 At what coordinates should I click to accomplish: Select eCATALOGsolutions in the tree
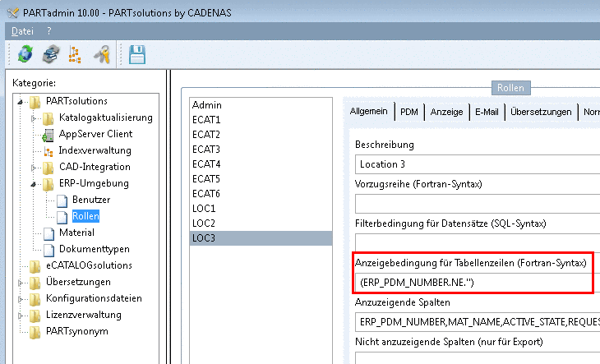tap(89, 265)
